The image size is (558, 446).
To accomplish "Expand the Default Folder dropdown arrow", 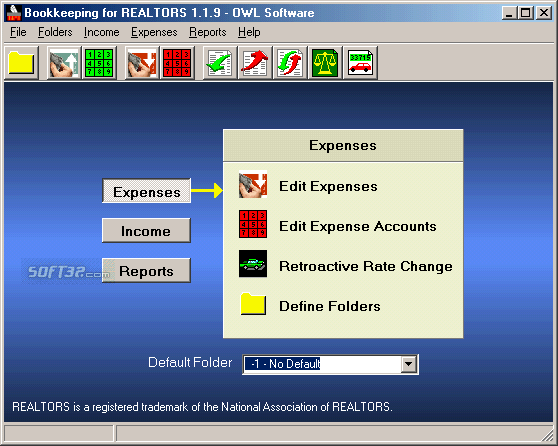I will 409,364.
